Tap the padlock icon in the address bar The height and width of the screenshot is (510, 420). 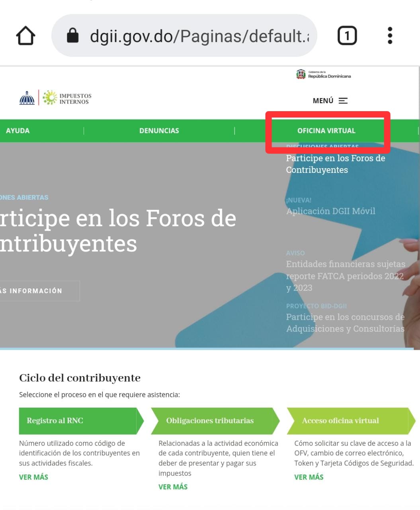coord(72,35)
